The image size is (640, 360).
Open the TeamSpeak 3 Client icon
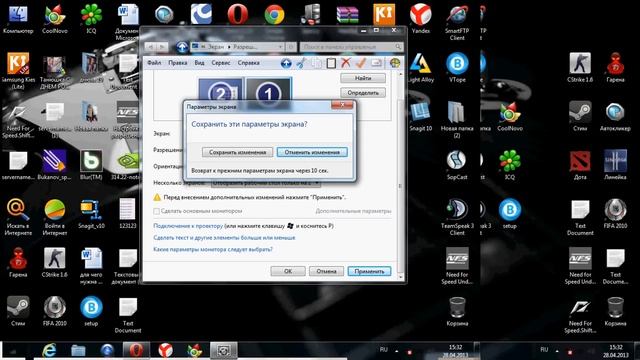(457, 217)
